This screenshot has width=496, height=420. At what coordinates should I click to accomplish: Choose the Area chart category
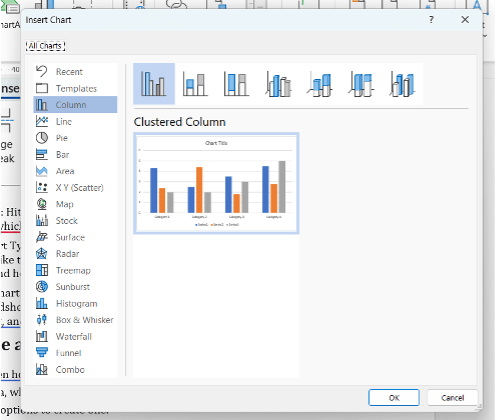coord(75,171)
